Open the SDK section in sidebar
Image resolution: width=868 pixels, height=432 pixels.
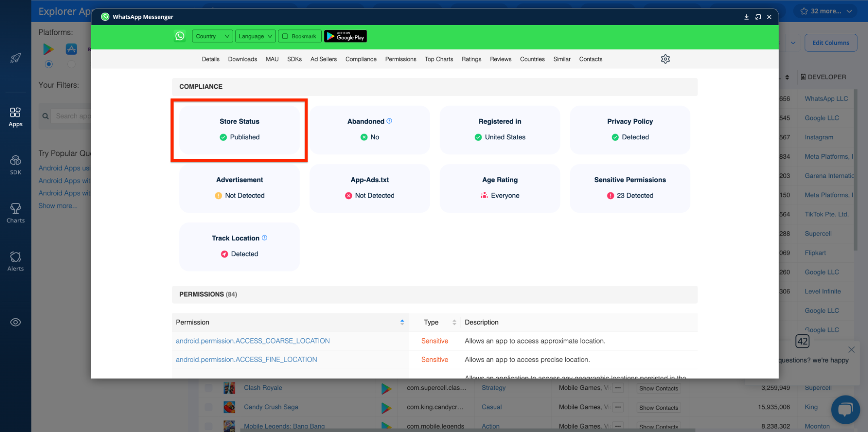click(16, 165)
